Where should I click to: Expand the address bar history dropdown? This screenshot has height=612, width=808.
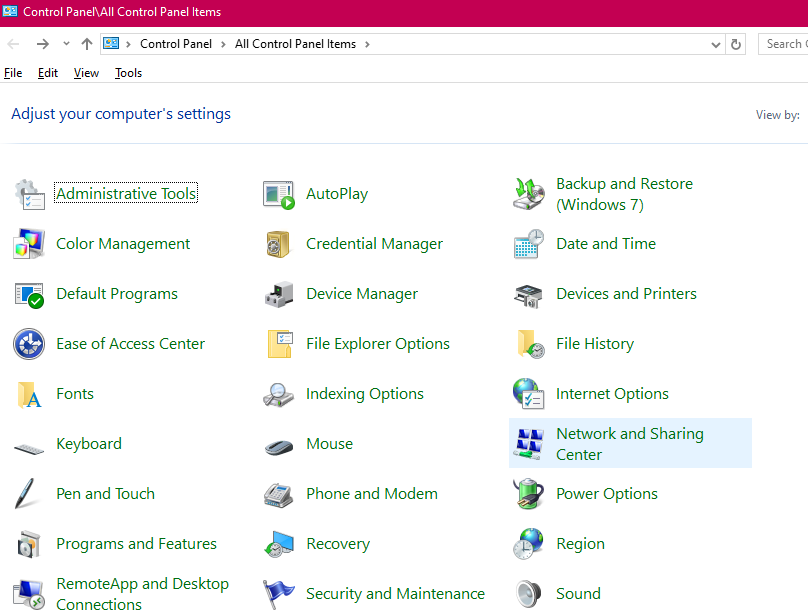click(x=715, y=45)
